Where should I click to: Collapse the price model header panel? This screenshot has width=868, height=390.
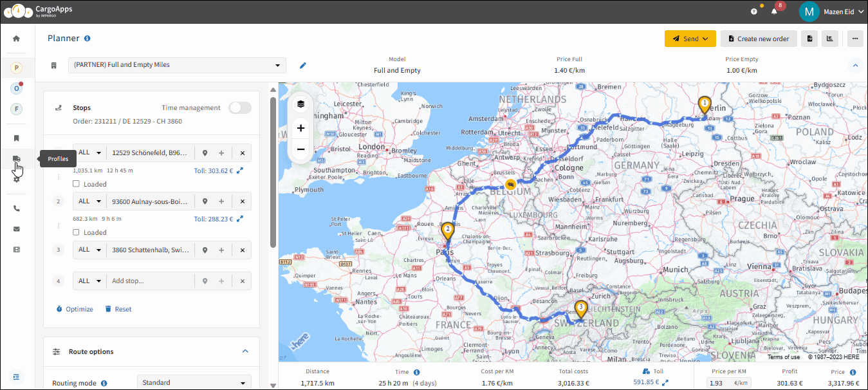click(855, 65)
